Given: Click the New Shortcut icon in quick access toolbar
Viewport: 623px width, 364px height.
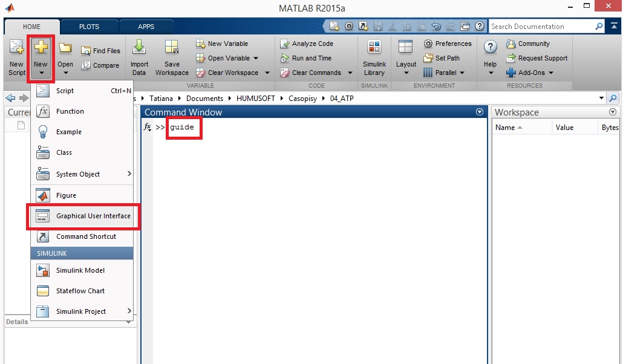Looking at the screenshot, I should 364,27.
